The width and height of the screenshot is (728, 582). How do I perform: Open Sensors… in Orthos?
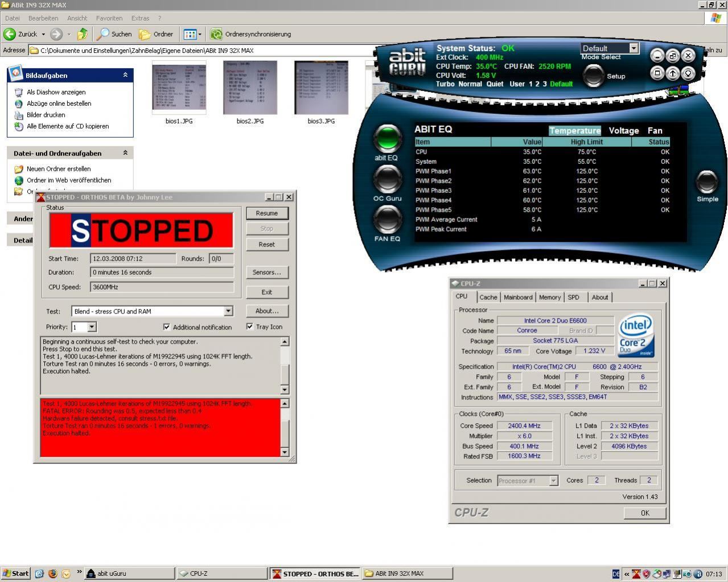[267, 273]
